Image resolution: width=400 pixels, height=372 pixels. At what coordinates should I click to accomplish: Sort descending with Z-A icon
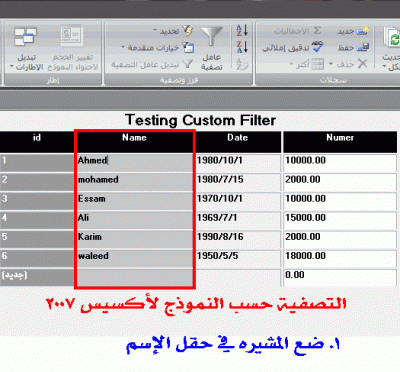coord(242,47)
